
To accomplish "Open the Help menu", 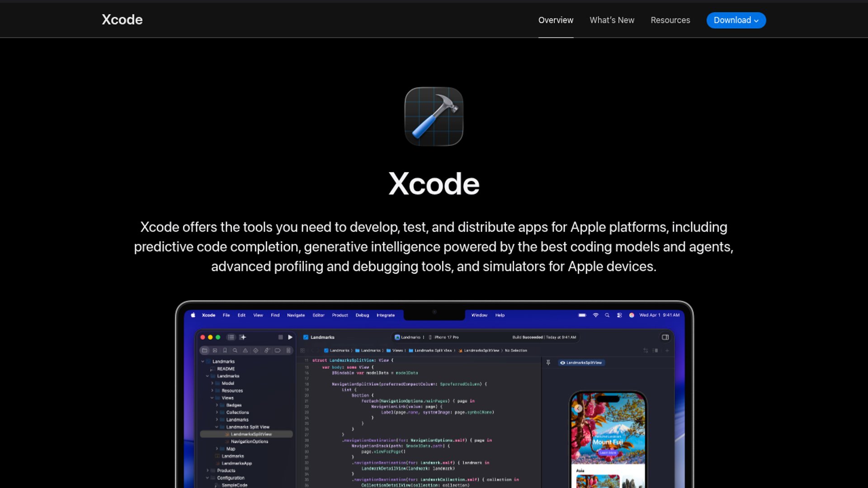I will pyautogui.click(x=500, y=315).
